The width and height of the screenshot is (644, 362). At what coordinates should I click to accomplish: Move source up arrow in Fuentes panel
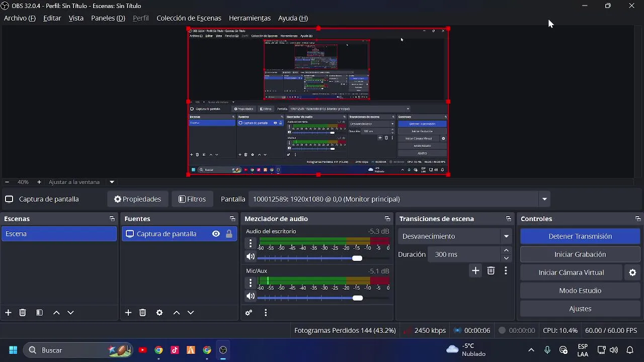click(x=177, y=313)
